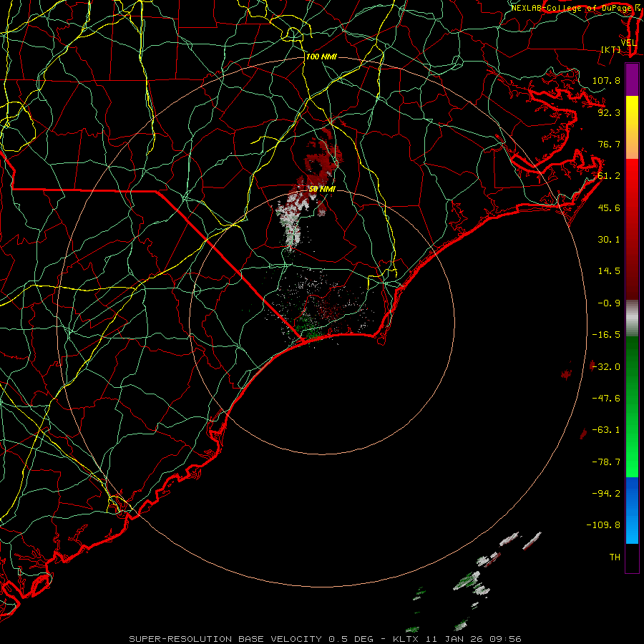Click the TH legend label
The height and width of the screenshot is (644, 644).
615,557
